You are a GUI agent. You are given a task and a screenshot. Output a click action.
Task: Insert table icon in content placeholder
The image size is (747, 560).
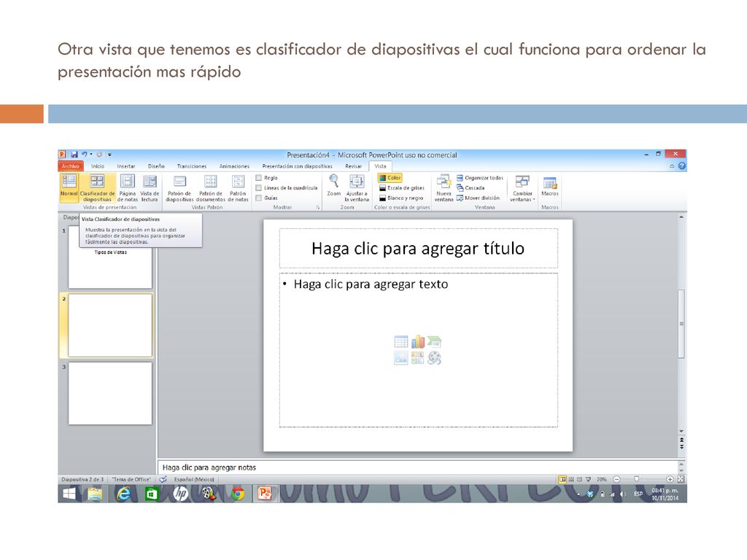tap(401, 341)
